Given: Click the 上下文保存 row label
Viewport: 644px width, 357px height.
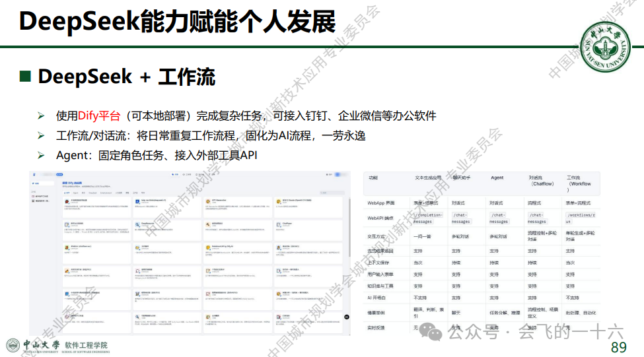Looking at the screenshot, I should tap(378, 263).
